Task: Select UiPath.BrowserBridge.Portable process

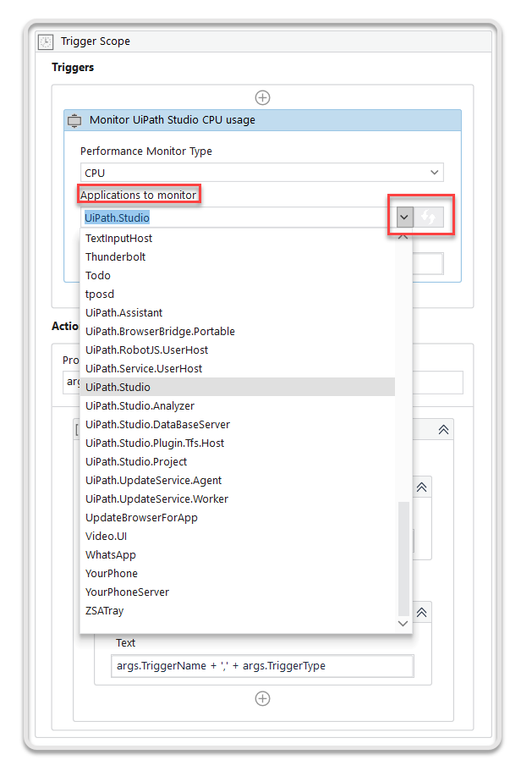Action: [238, 332]
